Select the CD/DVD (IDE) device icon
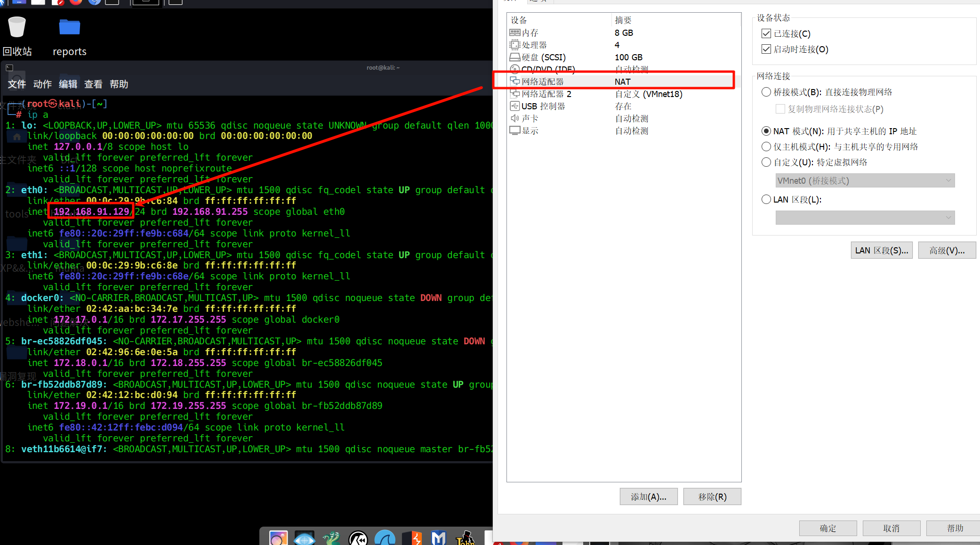Image resolution: width=980 pixels, height=545 pixels. (x=514, y=69)
